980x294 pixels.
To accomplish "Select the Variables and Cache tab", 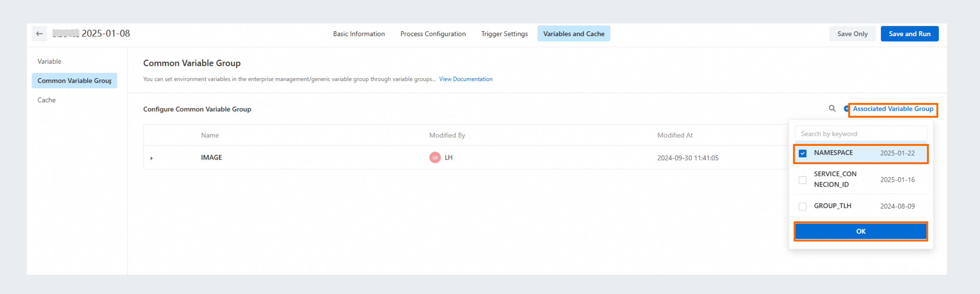I will click(x=574, y=34).
